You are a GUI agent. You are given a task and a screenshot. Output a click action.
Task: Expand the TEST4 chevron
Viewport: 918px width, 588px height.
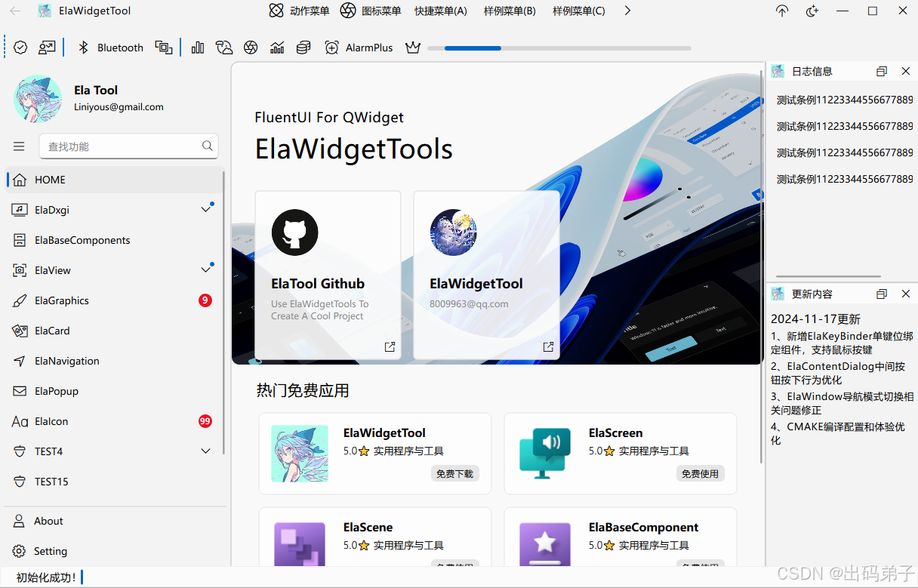tap(205, 451)
